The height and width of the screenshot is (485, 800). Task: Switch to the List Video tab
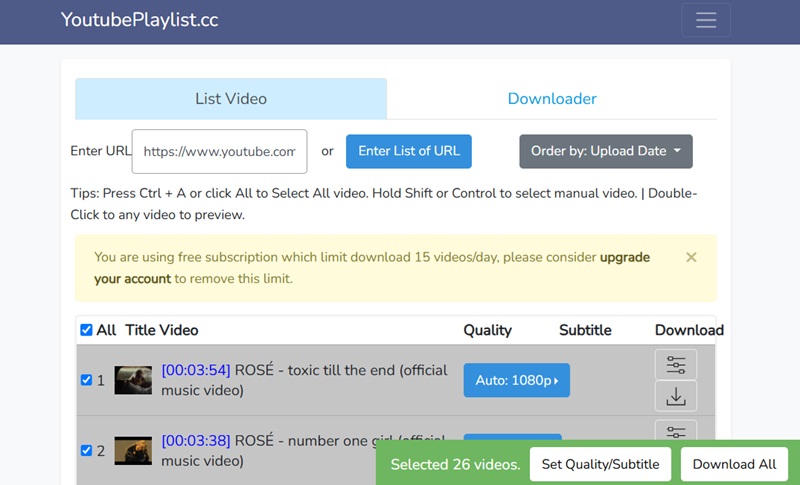(x=231, y=98)
